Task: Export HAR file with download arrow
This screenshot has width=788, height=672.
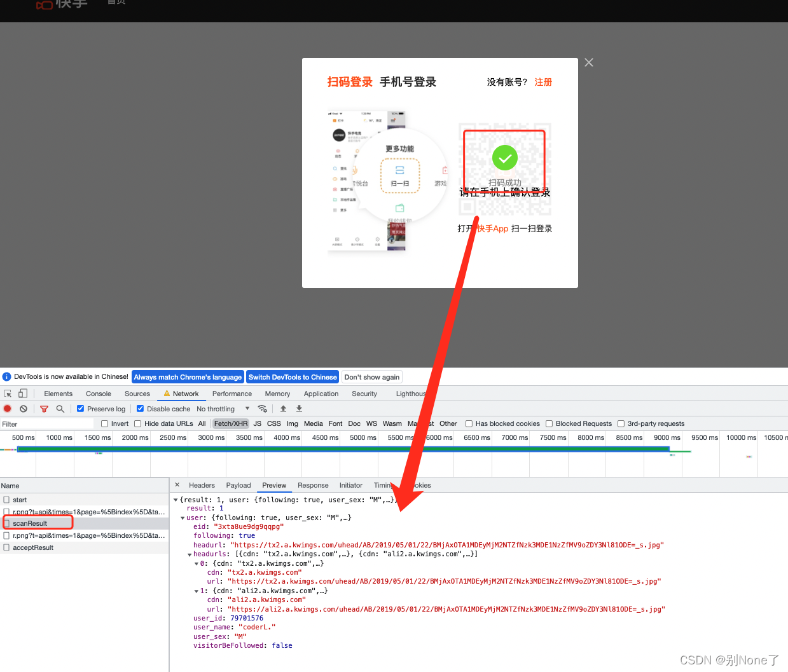Action: [x=299, y=409]
